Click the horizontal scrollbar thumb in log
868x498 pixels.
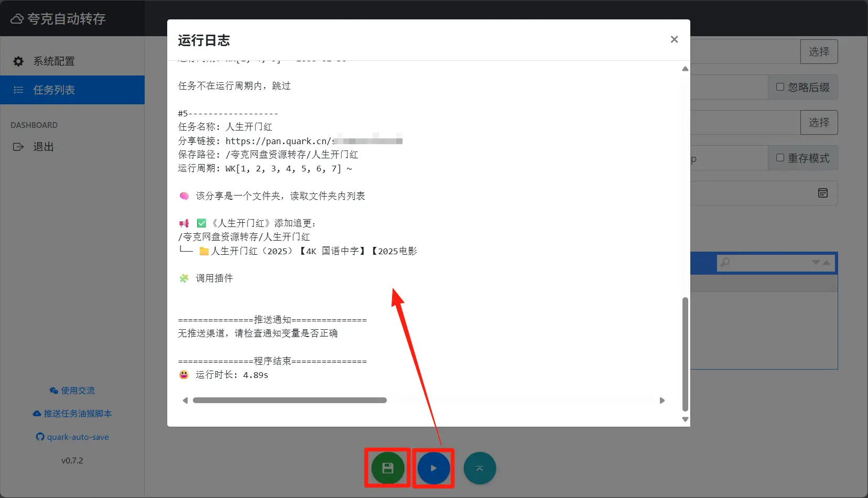click(289, 400)
